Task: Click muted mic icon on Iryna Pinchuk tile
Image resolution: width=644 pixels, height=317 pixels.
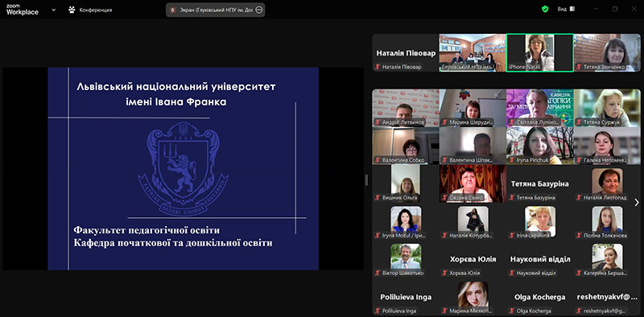Action: pyautogui.click(x=511, y=160)
